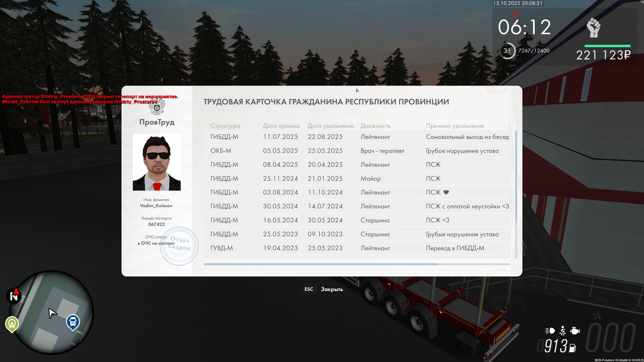Click the ESC key hint
Viewport: 644px width, 362px height.
point(308,289)
